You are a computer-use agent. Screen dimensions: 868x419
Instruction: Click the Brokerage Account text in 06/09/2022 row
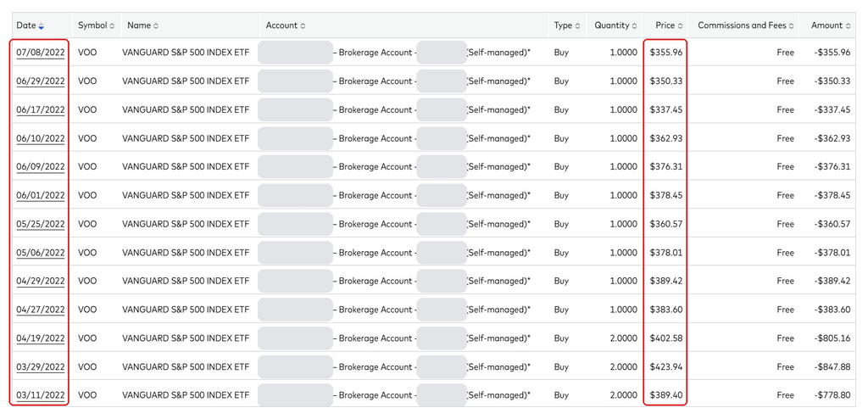coord(376,167)
